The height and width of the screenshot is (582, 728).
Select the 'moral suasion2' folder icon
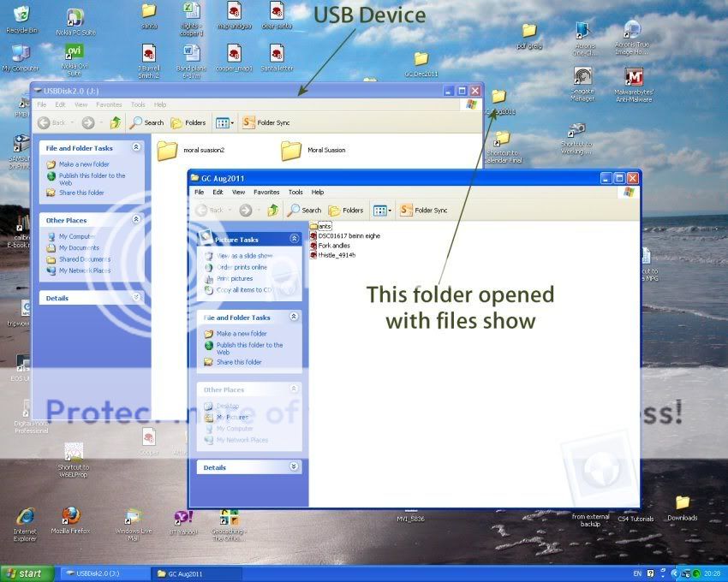167,151
